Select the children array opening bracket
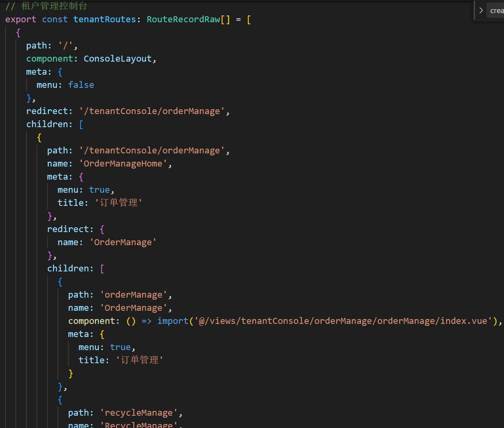Screen dimensions: 504x428 (x=81, y=124)
